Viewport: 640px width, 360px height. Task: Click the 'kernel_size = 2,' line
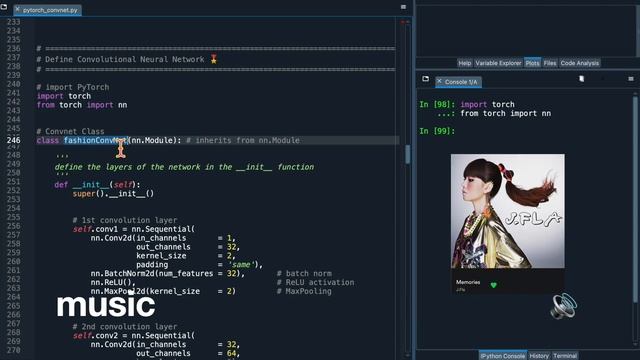pyautogui.click(x=186, y=256)
